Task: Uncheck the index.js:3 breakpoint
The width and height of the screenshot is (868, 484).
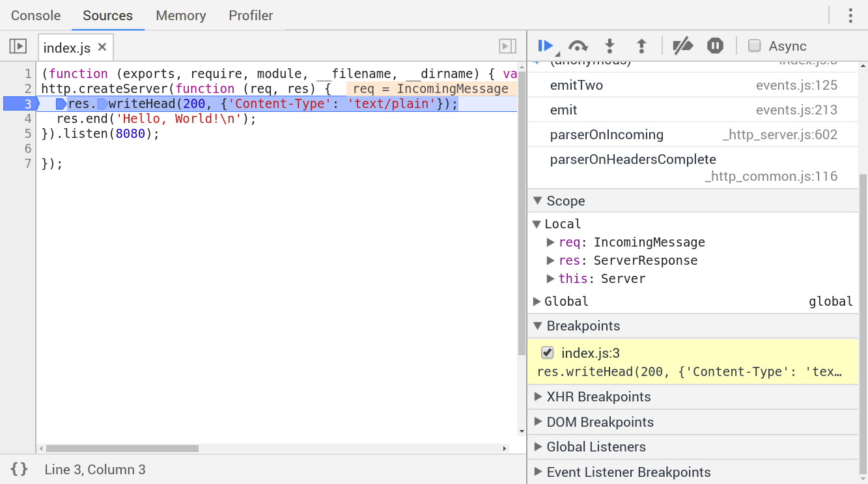Action: [548, 353]
